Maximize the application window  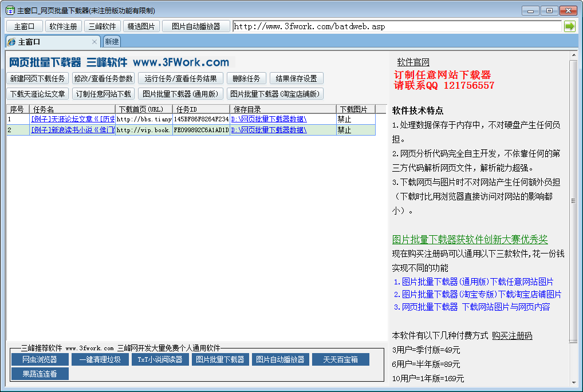coord(549,11)
